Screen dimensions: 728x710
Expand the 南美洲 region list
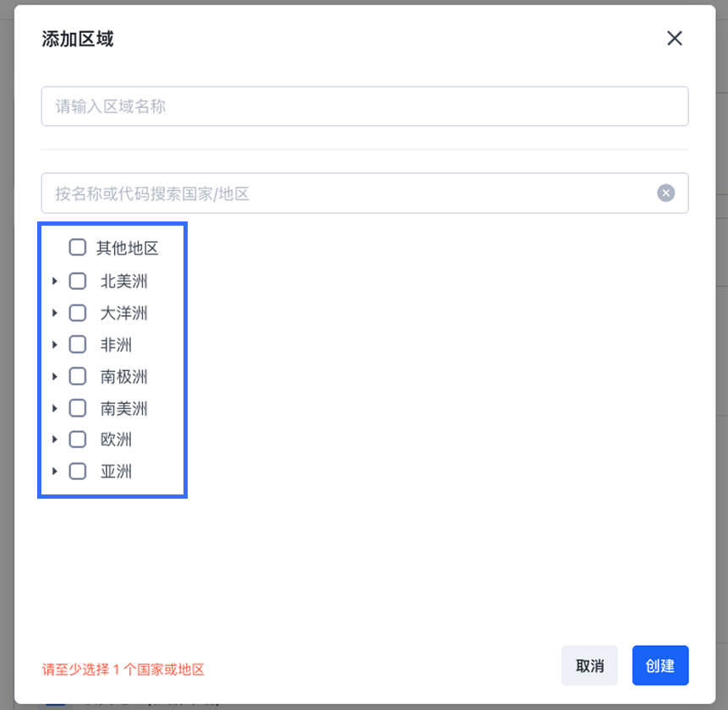(x=55, y=408)
